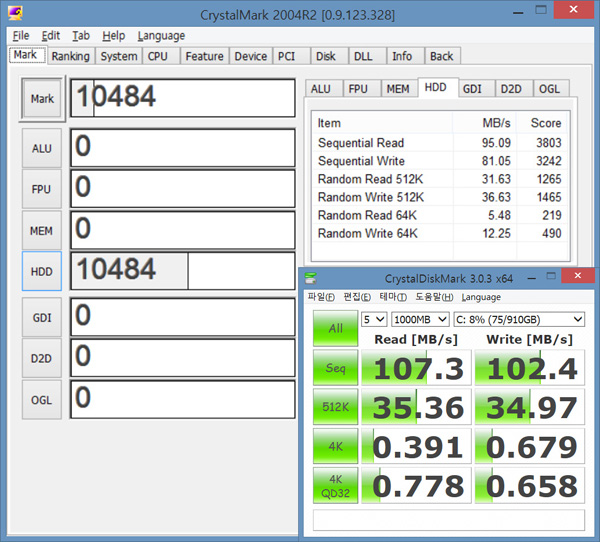Screen dimensions: 600x542
Task: Open the 편집(E) menu in CrystalDiskMark
Action: pos(357,297)
